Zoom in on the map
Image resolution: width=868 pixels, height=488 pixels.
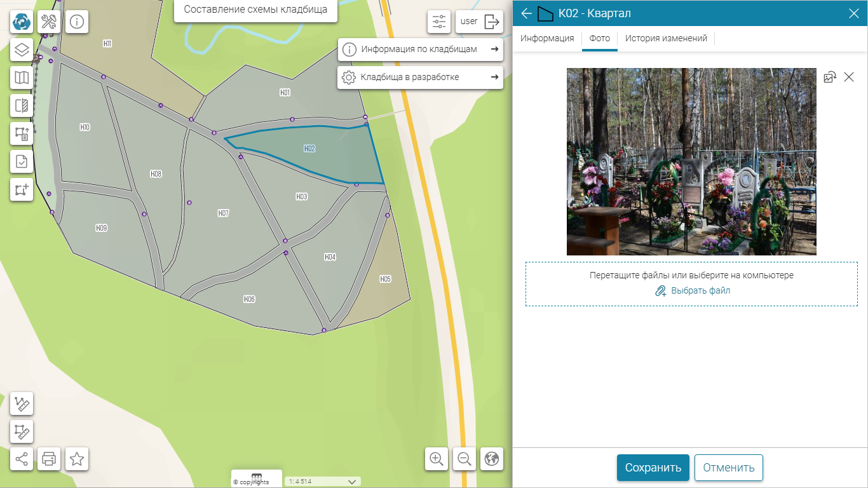pyautogui.click(x=437, y=459)
